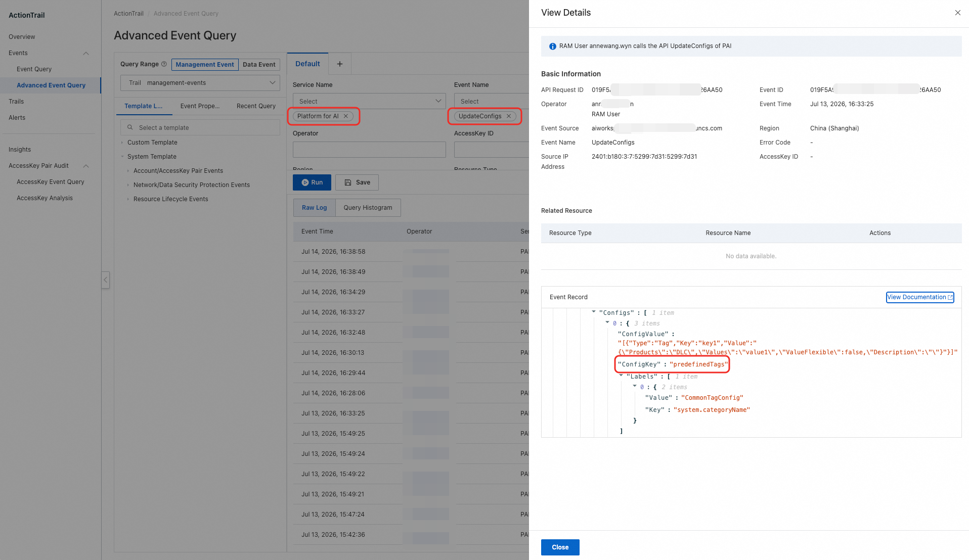Open AccessKey Analysis in sidebar
This screenshot has width=969, height=560.
45,198
